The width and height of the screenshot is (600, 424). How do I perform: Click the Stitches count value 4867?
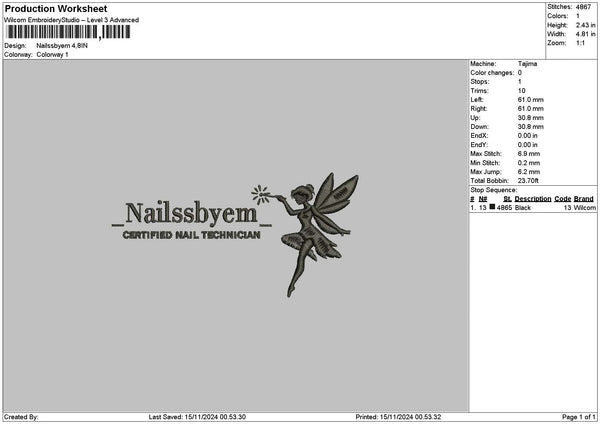click(x=584, y=7)
